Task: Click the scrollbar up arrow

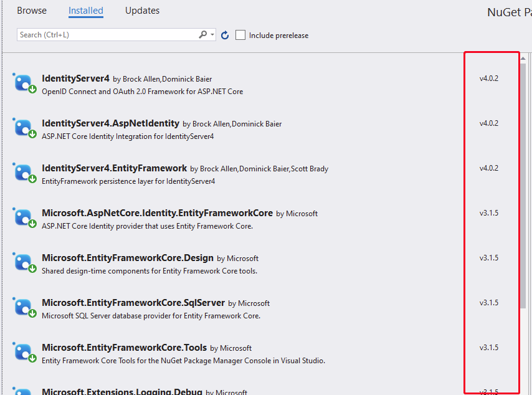Action: coord(523,59)
